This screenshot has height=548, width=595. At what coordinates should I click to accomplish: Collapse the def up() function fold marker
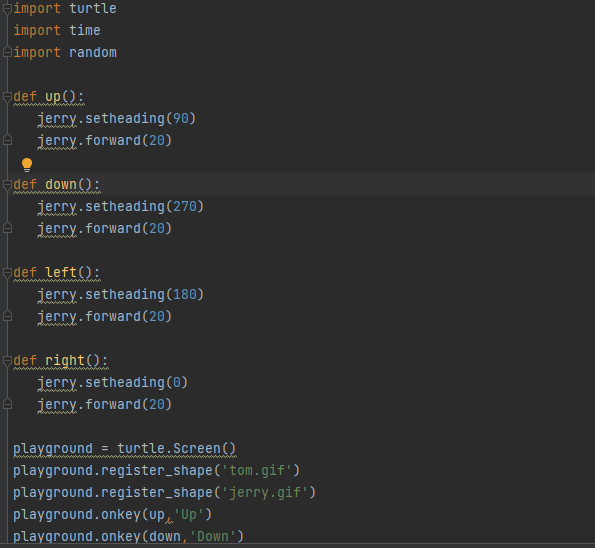pyautogui.click(x=7, y=97)
